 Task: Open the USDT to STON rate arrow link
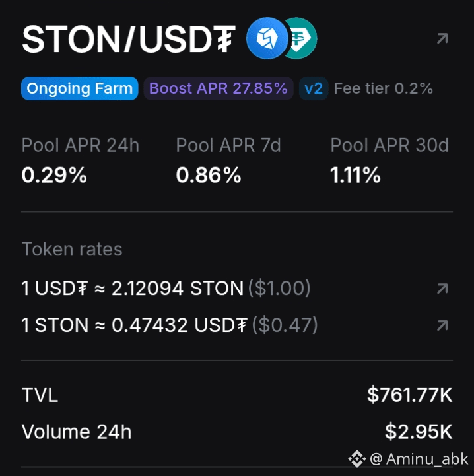[x=442, y=289]
